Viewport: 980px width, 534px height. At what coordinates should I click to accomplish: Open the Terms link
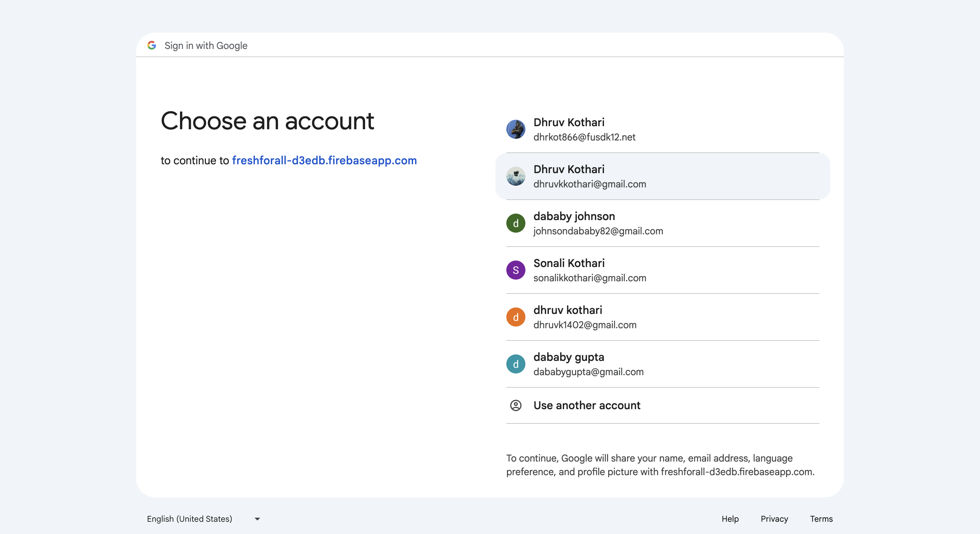pos(821,519)
